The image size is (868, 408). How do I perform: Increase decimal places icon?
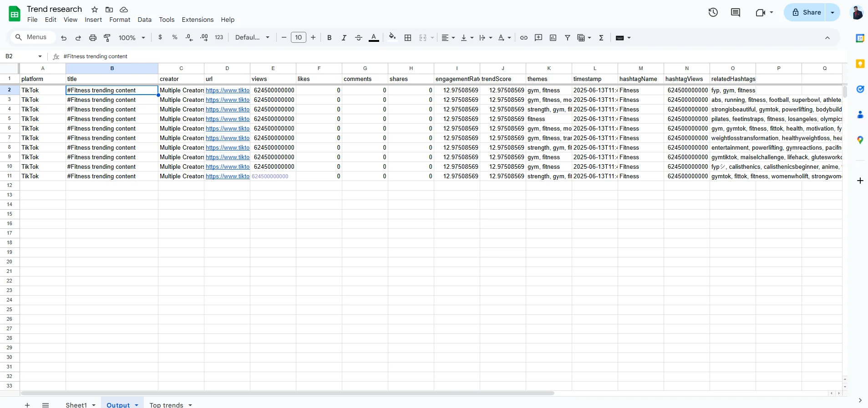point(204,37)
